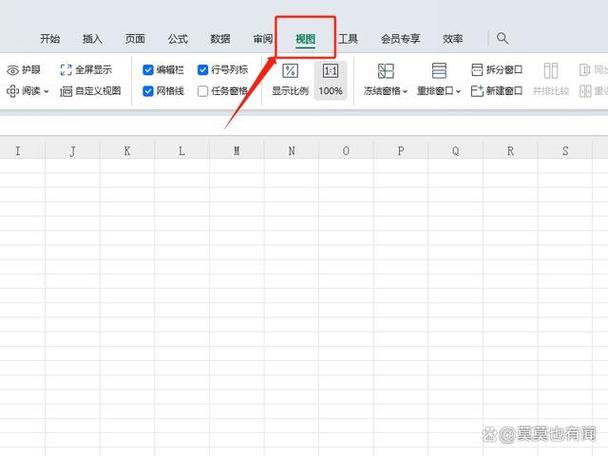This screenshot has height=456, width=608.
Task: Select column I header
Action: click(18, 151)
